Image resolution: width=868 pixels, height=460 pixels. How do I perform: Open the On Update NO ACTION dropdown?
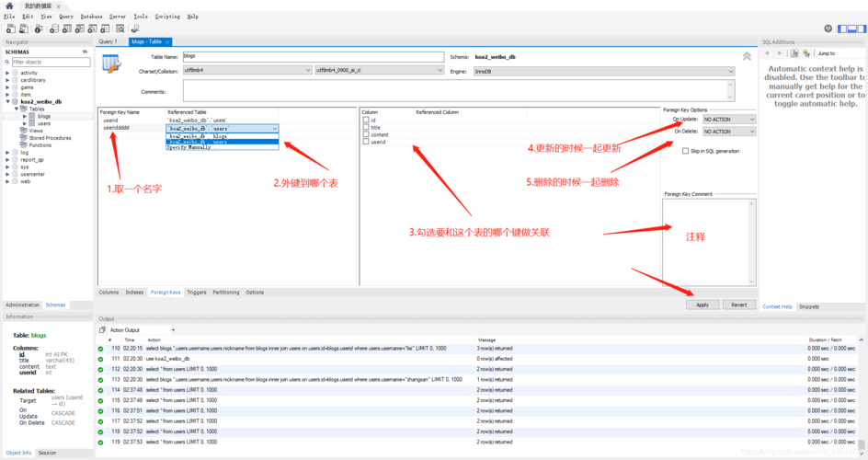[729, 119]
